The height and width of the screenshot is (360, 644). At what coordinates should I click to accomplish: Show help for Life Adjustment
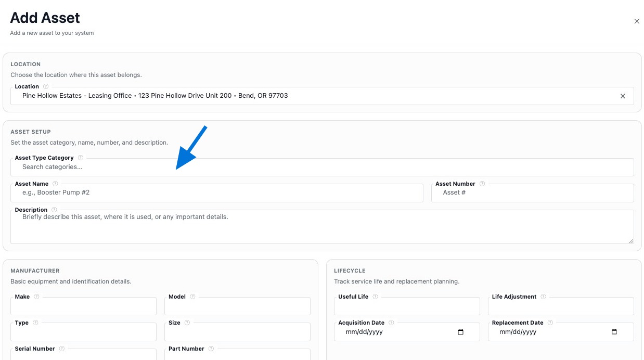coord(543,297)
